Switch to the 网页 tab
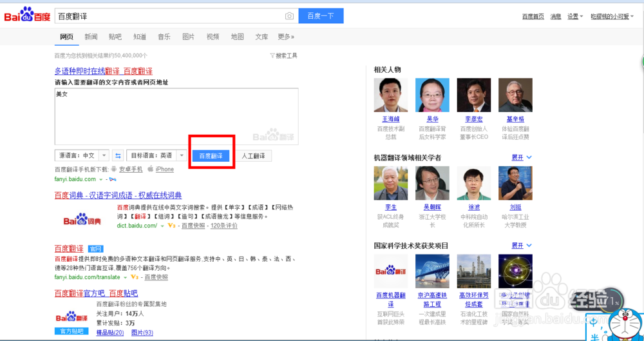The width and height of the screenshot is (644, 341). 67,37
